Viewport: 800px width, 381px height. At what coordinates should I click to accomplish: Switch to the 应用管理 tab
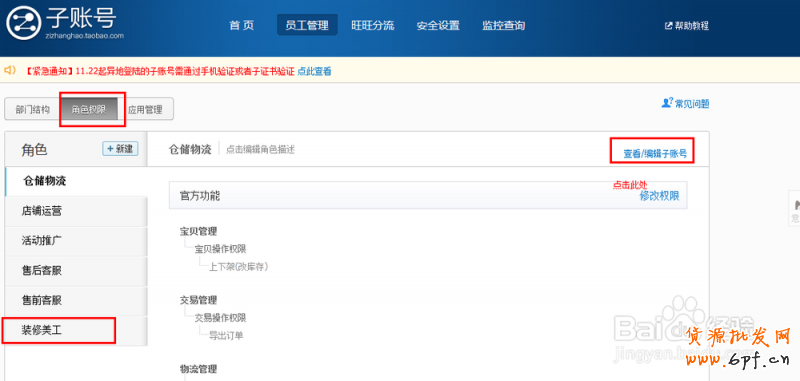pyautogui.click(x=145, y=109)
